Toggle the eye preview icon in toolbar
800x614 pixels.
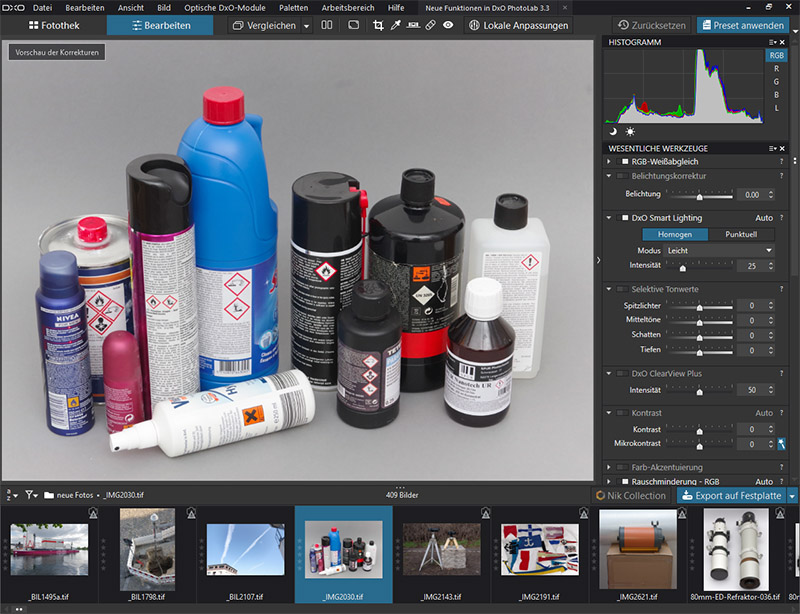[447, 25]
